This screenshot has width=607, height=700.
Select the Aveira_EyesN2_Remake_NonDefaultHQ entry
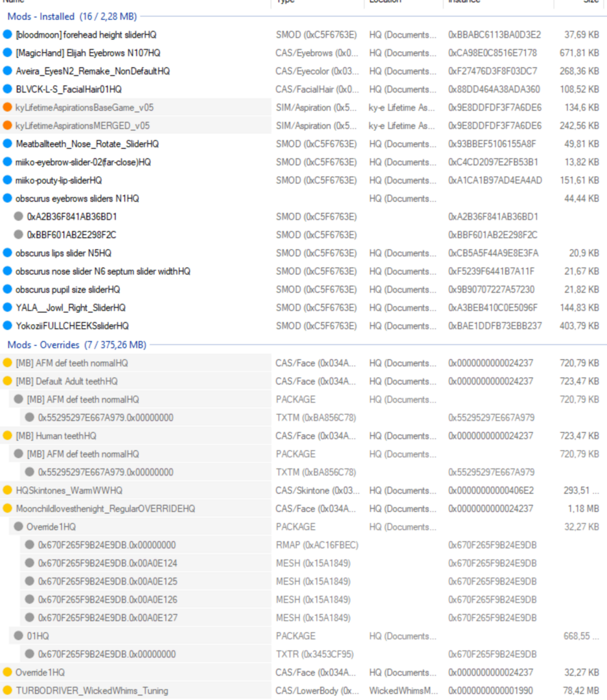(x=93, y=71)
